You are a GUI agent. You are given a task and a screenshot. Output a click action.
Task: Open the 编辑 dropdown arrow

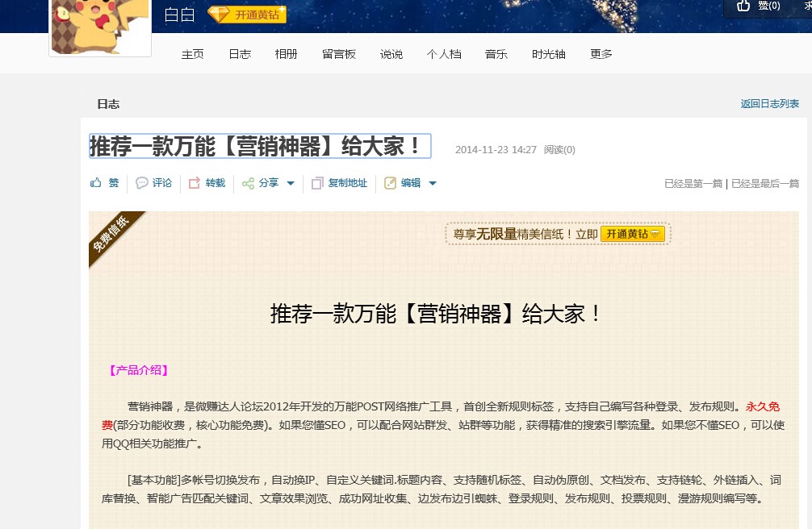click(x=433, y=184)
